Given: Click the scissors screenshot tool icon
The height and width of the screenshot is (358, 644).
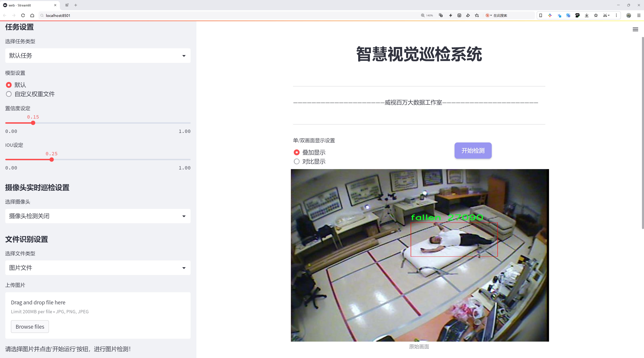Looking at the screenshot, I should point(604,16).
